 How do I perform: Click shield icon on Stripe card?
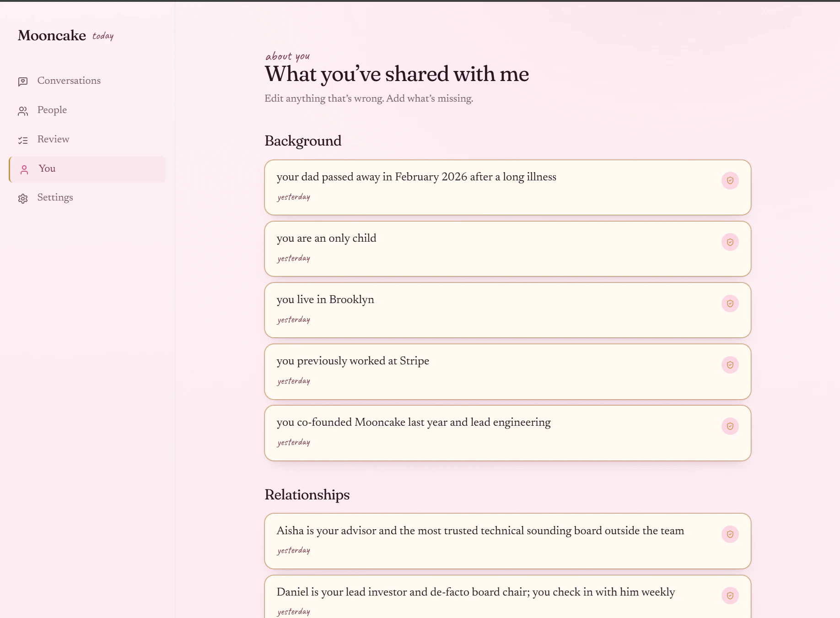[x=730, y=365]
